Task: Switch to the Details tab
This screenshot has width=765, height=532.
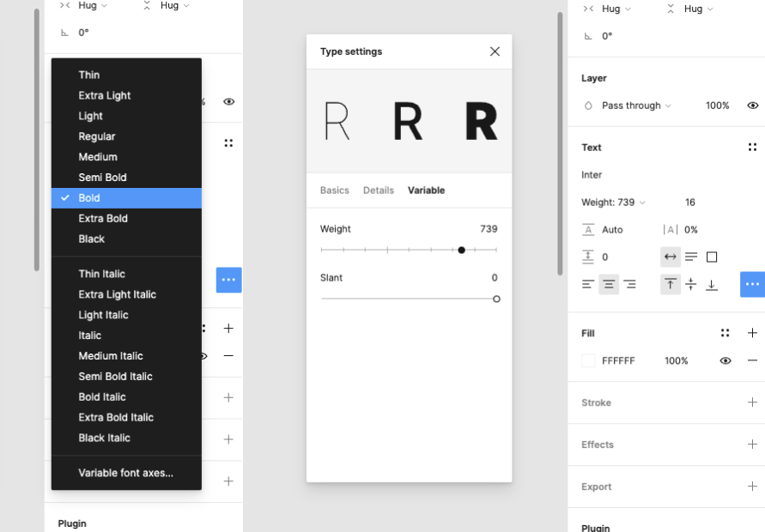Action: pos(378,190)
